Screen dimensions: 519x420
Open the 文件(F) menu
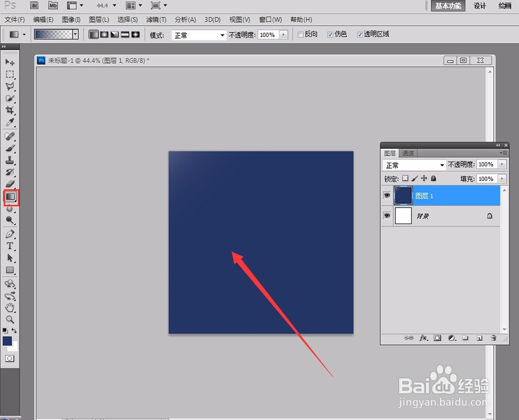15,20
